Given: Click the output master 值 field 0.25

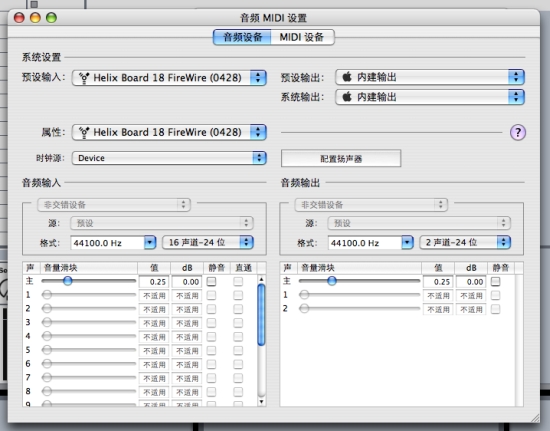Looking at the screenshot, I should (x=438, y=282).
